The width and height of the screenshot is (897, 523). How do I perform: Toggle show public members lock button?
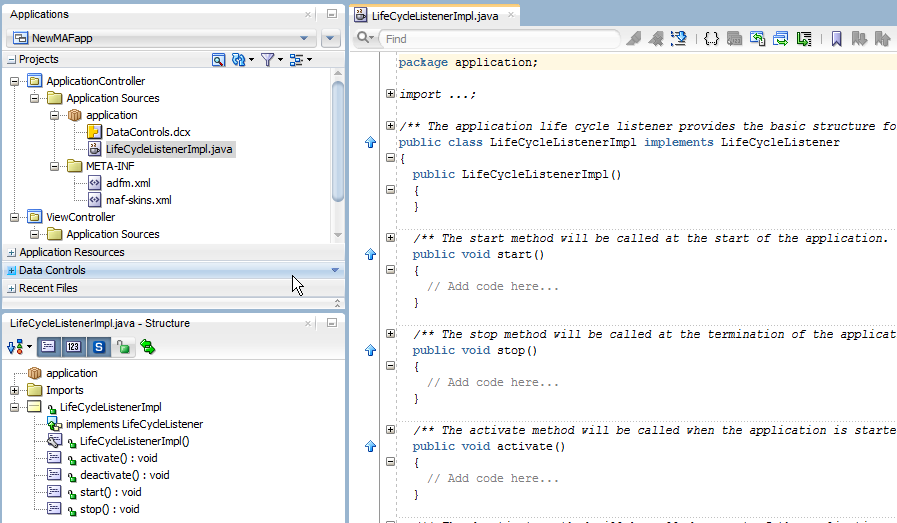pyautogui.click(x=124, y=347)
